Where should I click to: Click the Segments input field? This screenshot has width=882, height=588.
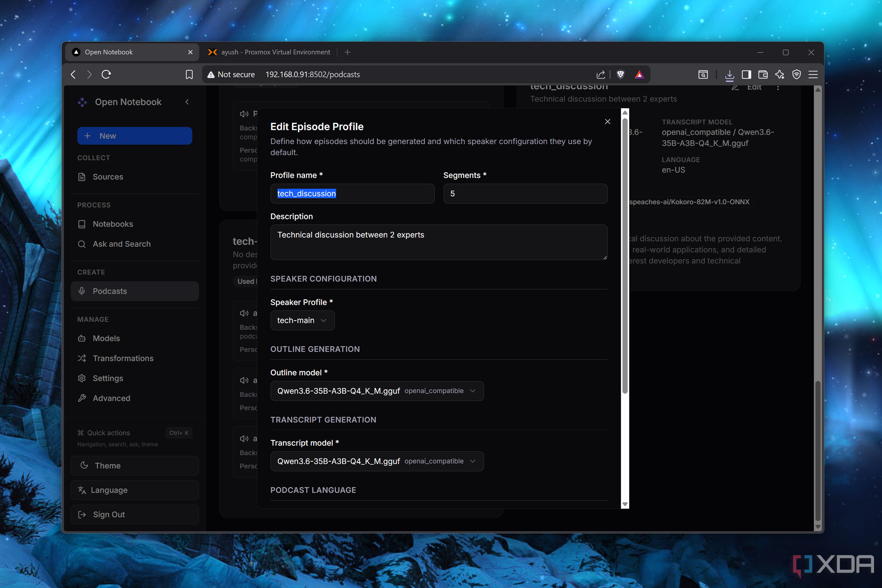[525, 194]
